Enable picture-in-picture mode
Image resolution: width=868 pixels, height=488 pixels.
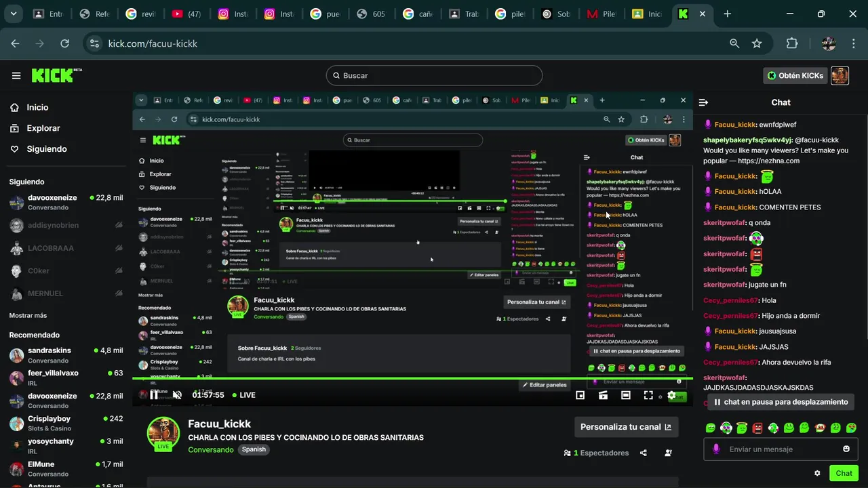pyautogui.click(x=580, y=395)
